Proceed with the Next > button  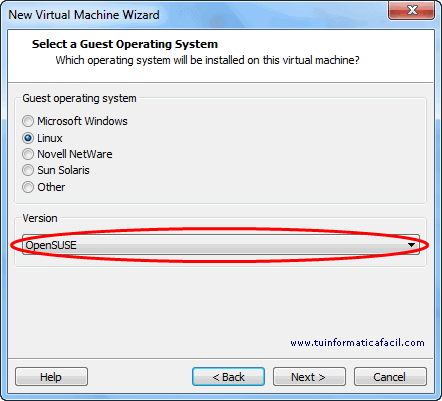coord(309,377)
